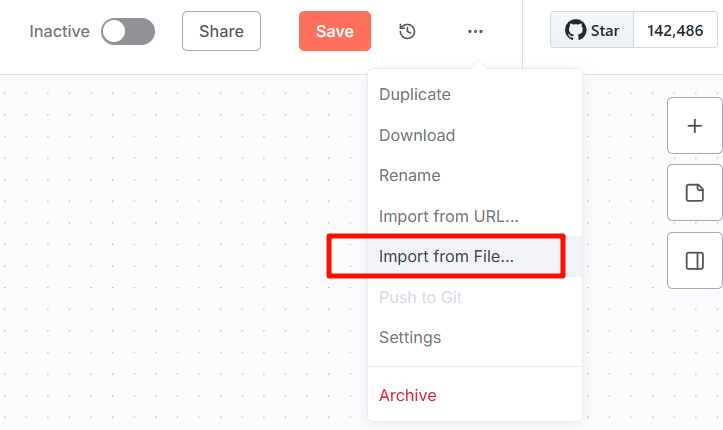
Task: Open the 142,486 stargazers count
Action: (676, 30)
